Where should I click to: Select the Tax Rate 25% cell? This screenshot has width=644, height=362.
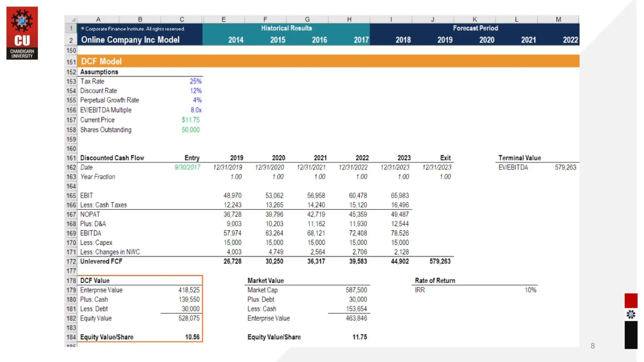pos(195,81)
